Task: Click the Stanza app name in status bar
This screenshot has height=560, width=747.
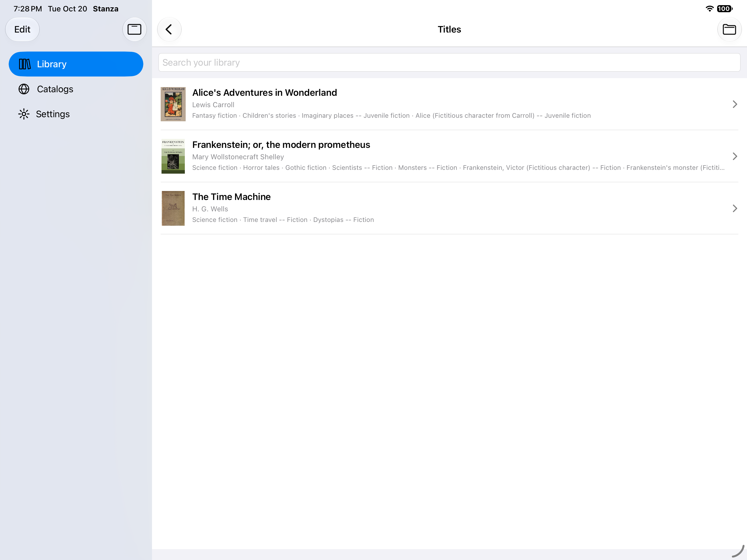Action: [105, 9]
